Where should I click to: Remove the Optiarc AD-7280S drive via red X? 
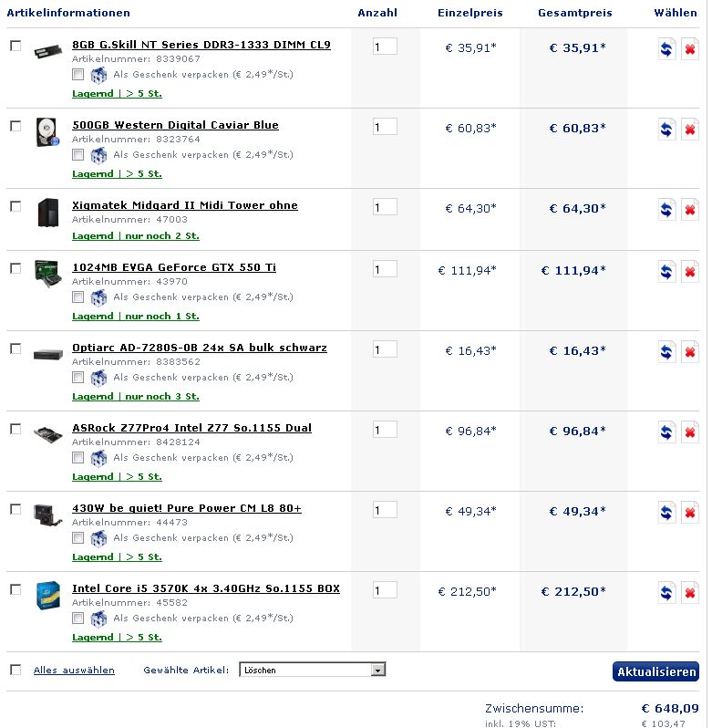(690, 351)
